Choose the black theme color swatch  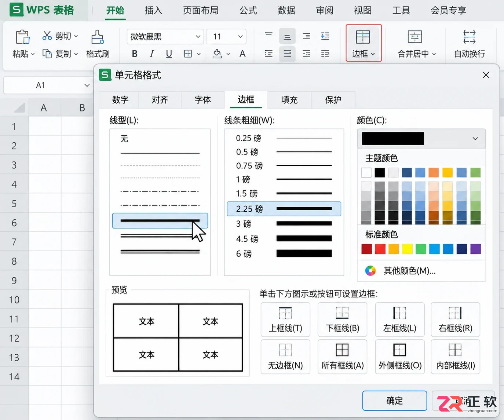point(380,172)
